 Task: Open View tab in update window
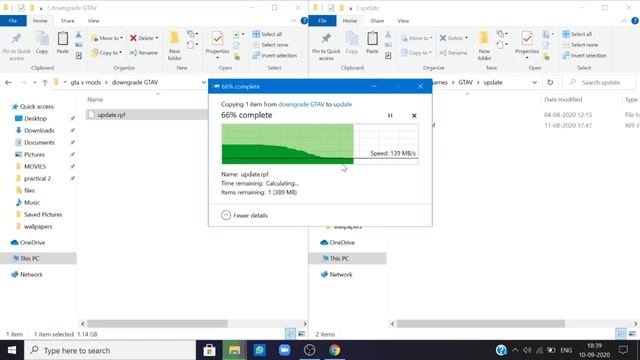coord(403,21)
